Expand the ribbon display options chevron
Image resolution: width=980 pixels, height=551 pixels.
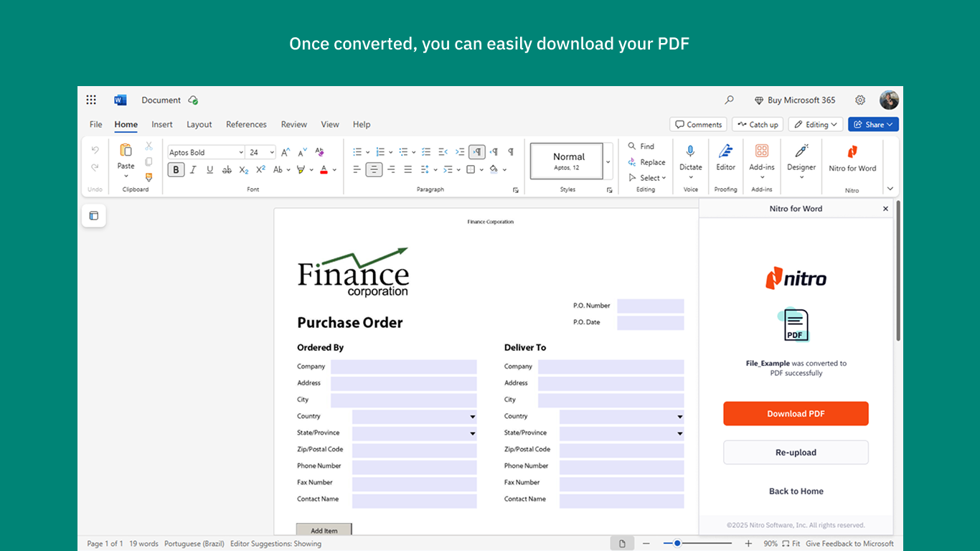point(890,189)
